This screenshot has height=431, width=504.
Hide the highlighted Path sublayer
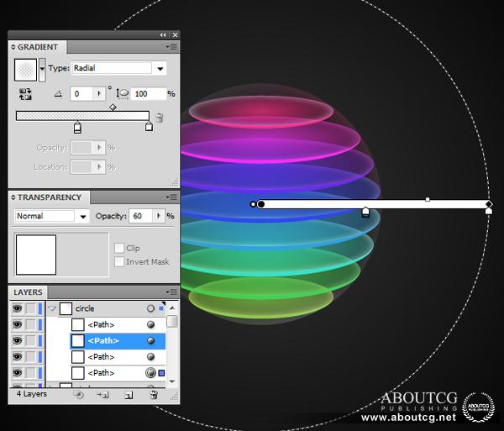(17, 341)
